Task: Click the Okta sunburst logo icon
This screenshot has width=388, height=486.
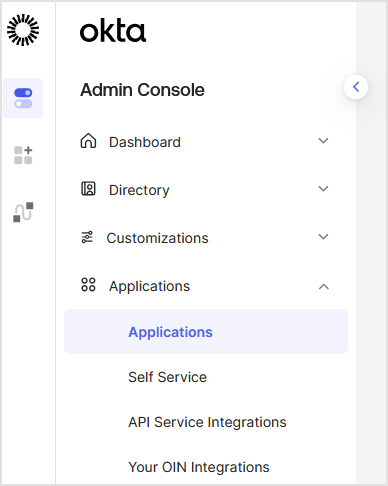Action: (23, 30)
